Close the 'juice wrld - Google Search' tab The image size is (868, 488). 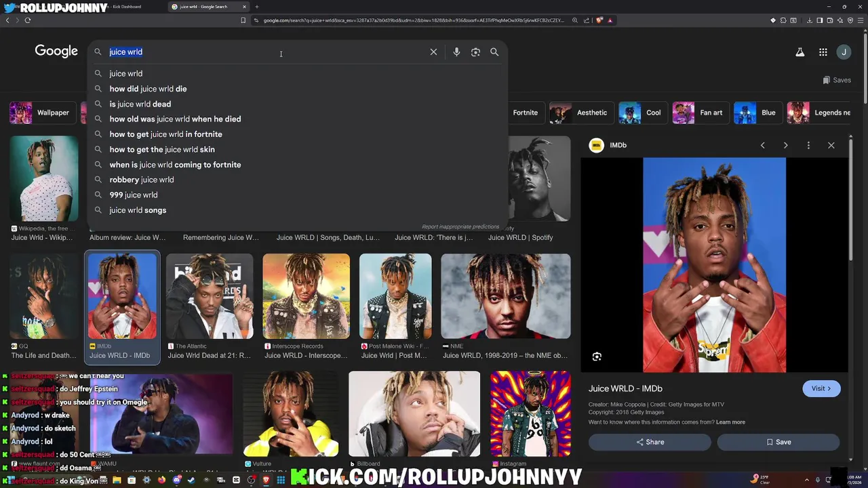pos(244,7)
